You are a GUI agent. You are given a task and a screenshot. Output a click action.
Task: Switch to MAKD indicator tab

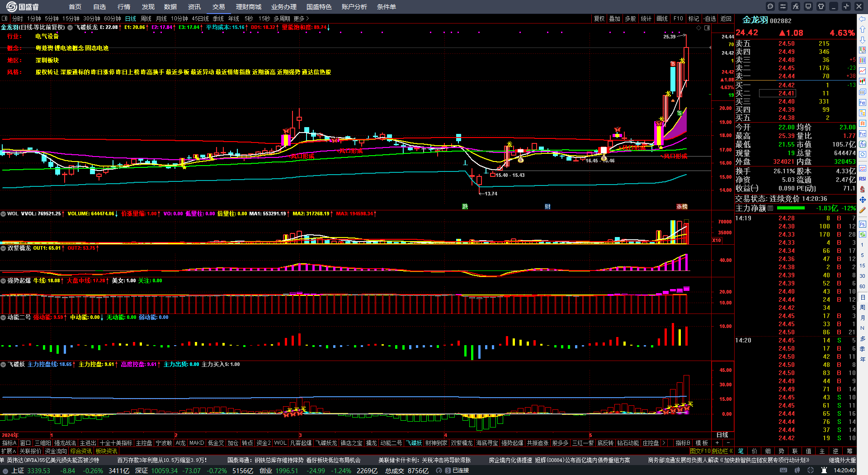click(x=197, y=443)
